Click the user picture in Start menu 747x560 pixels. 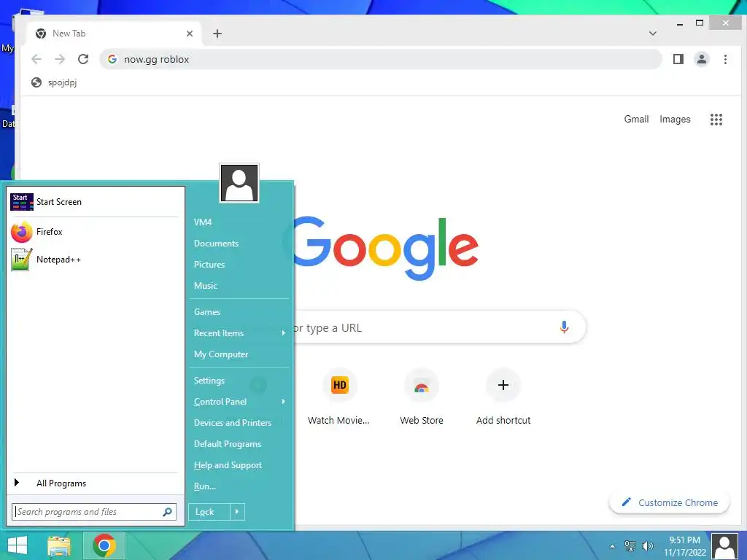(239, 183)
